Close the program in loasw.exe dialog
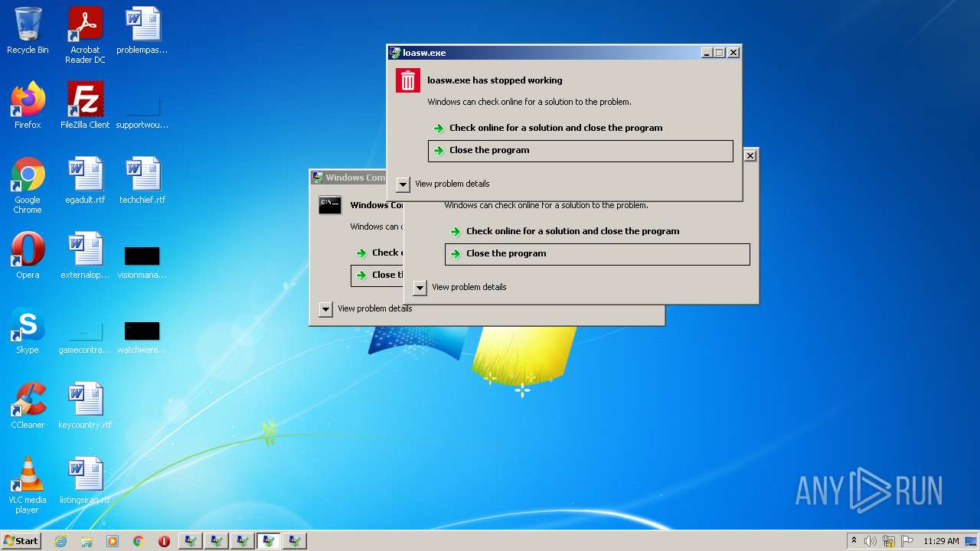This screenshot has width=980, height=551. [x=580, y=151]
